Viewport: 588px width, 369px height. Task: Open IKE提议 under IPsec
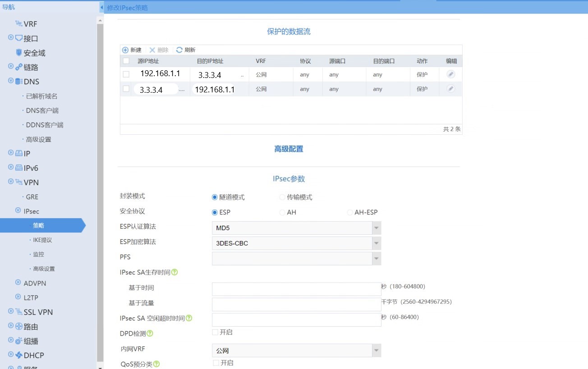point(42,240)
